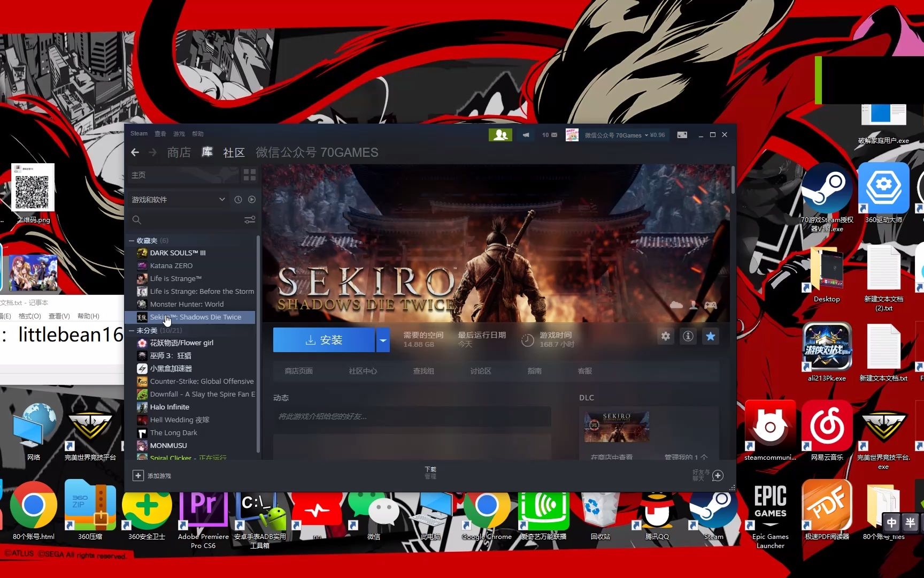Collapse the 收藏夹 collections group
The height and width of the screenshot is (578, 924).
point(131,240)
